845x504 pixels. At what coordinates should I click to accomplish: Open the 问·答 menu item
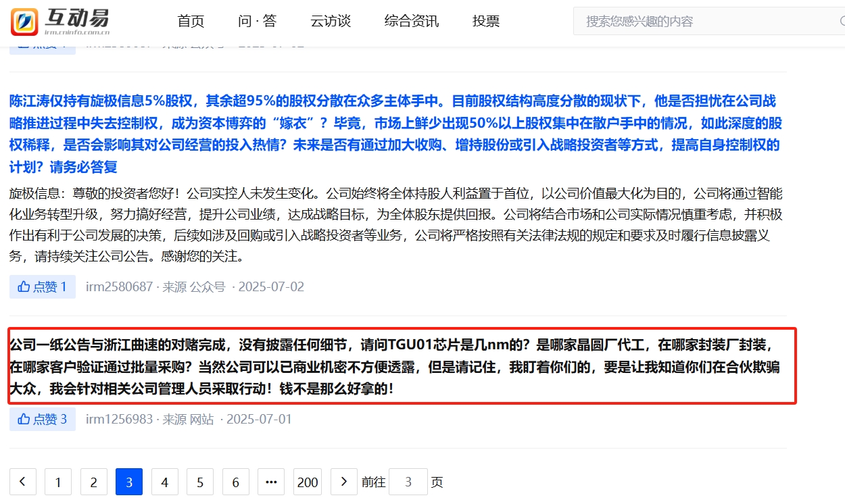click(258, 21)
